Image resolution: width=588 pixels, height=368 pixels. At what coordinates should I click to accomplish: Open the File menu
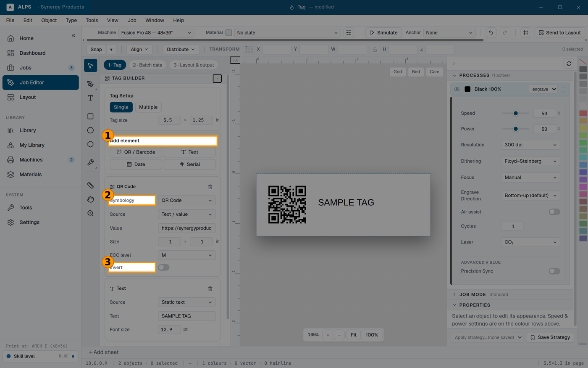[10, 20]
